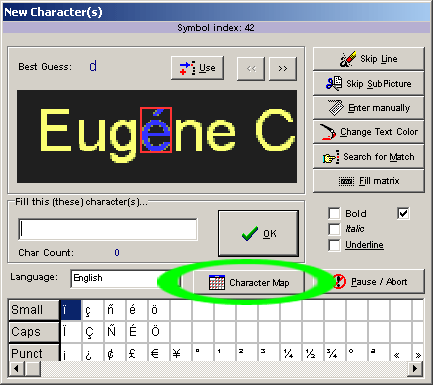The width and height of the screenshot is (433, 385).
Task: Pick the small ö character
Action: [x=159, y=310]
